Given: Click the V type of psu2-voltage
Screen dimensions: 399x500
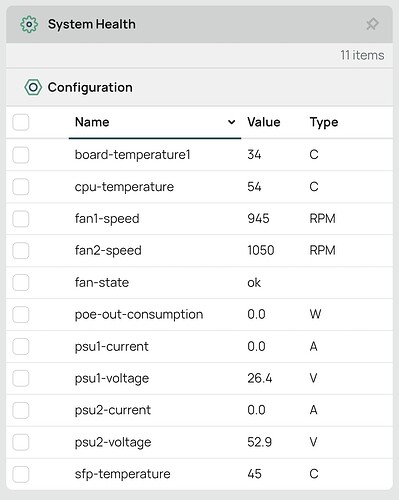Looking at the screenshot, I should coord(313,442).
